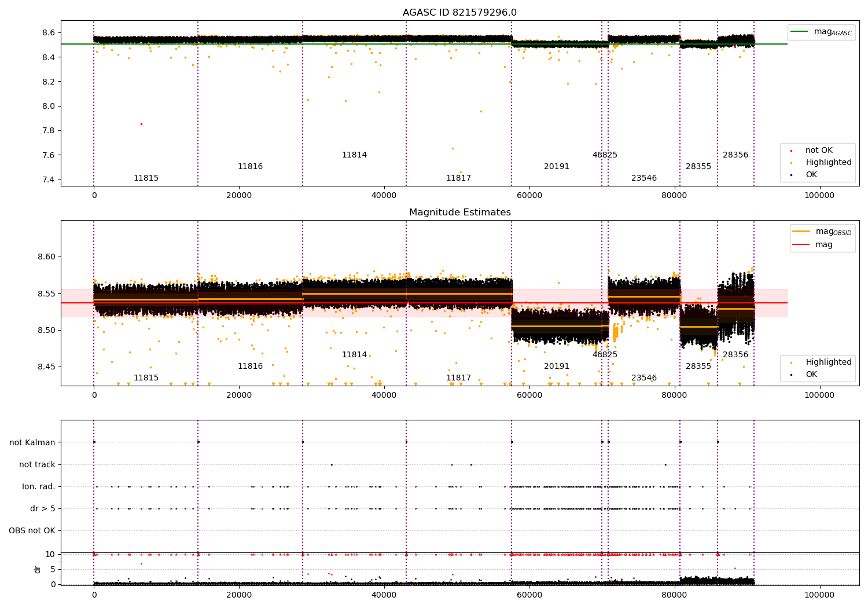Click the 100000 tick under the bottom plot
Screen dimensions: 868x608
point(819,595)
